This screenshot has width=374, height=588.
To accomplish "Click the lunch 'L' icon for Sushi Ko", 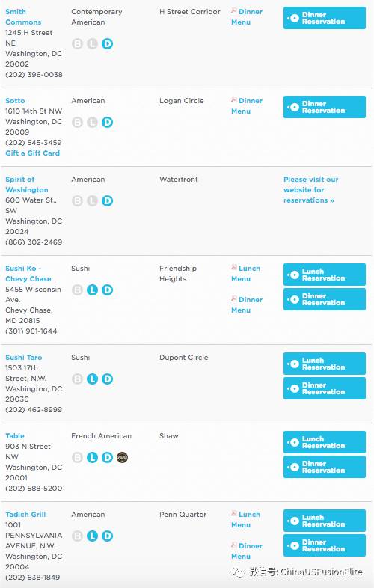I will click(92, 290).
